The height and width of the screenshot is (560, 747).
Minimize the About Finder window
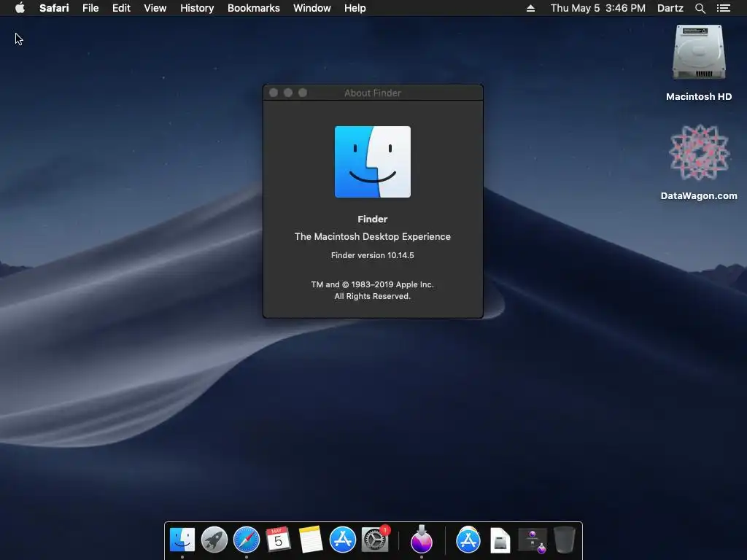pyautogui.click(x=288, y=93)
